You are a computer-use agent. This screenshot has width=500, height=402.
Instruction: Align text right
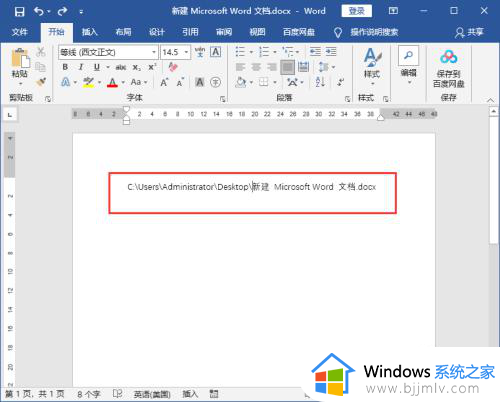[x=272, y=67]
